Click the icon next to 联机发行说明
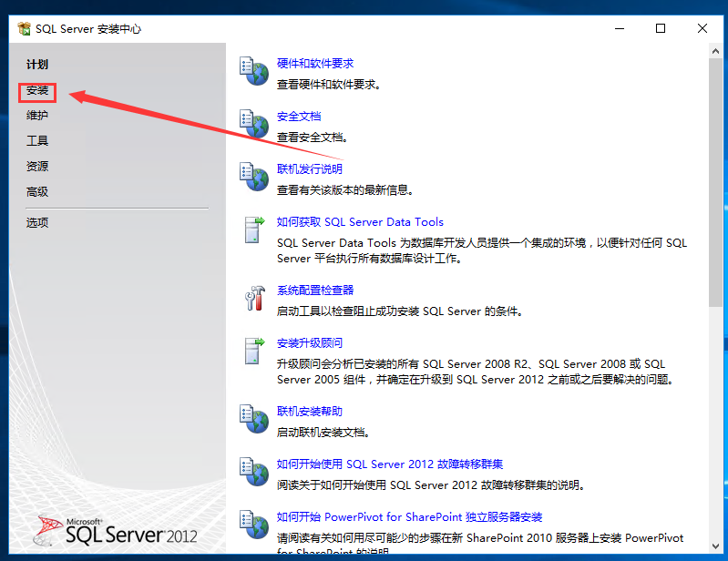The width and height of the screenshot is (728, 561). tap(252, 176)
